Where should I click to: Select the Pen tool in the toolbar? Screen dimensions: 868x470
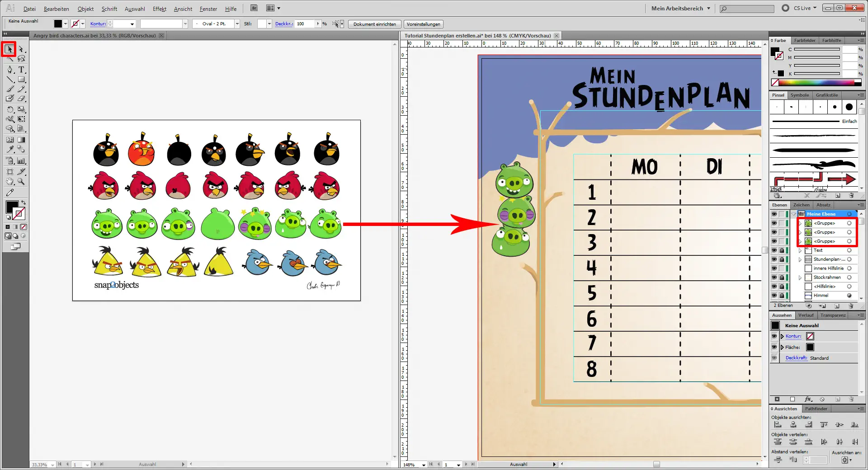click(10, 70)
